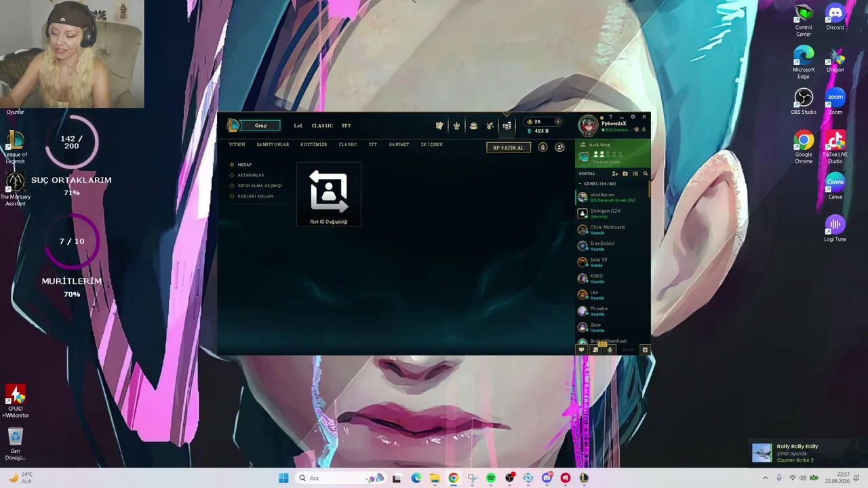Open Riot ID Değişikliği store item

point(329,194)
